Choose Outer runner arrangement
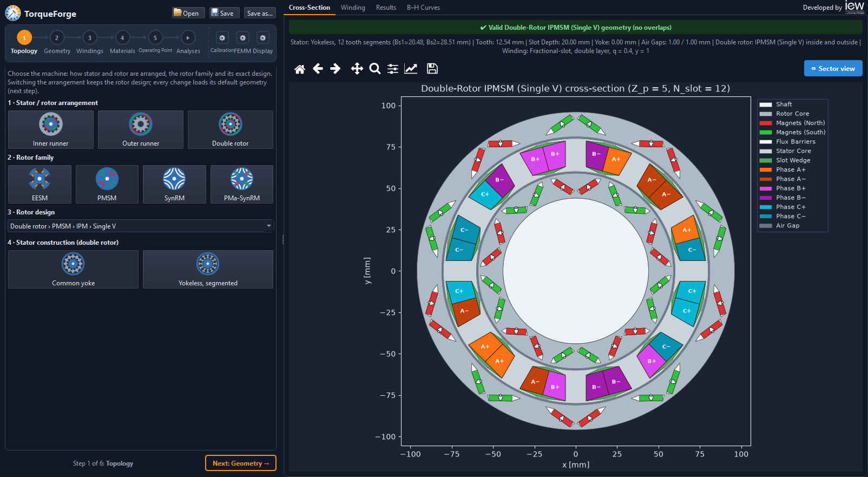The image size is (868, 477). pos(141,129)
